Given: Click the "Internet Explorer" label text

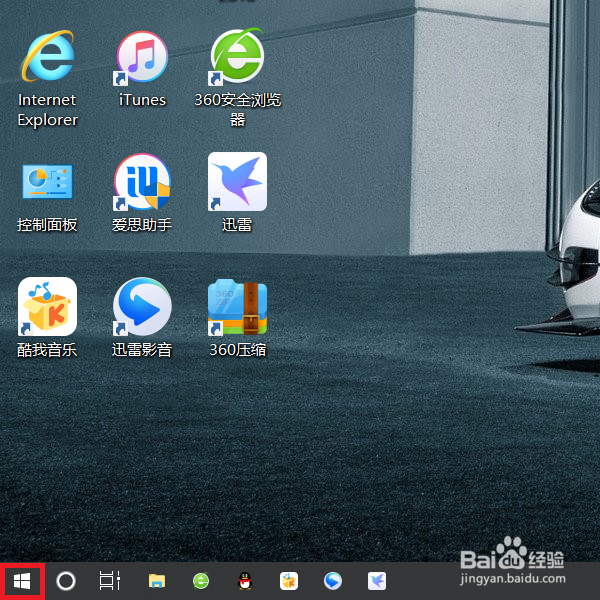Looking at the screenshot, I should tap(47, 110).
